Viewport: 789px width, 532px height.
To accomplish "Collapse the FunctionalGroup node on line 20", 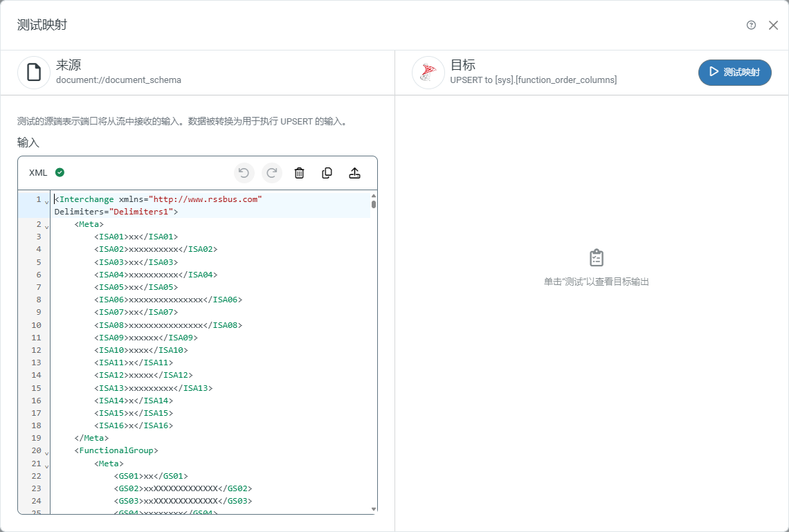I will tap(47, 453).
